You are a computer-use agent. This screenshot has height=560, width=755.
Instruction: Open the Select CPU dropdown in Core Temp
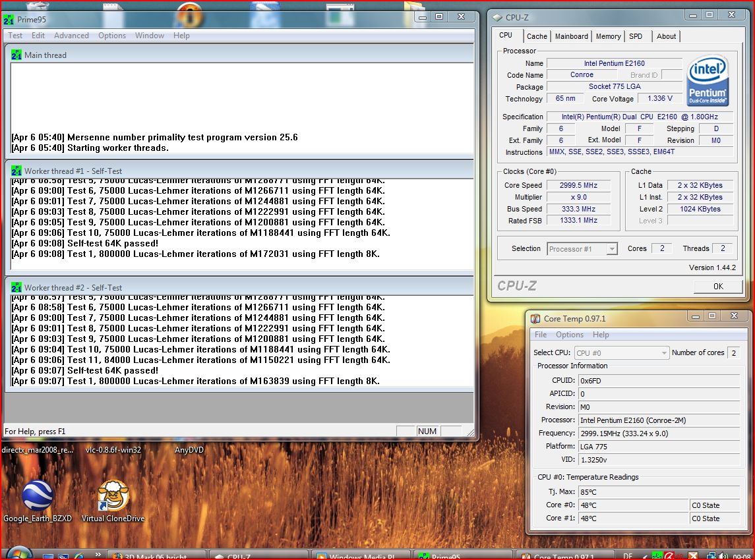click(622, 352)
